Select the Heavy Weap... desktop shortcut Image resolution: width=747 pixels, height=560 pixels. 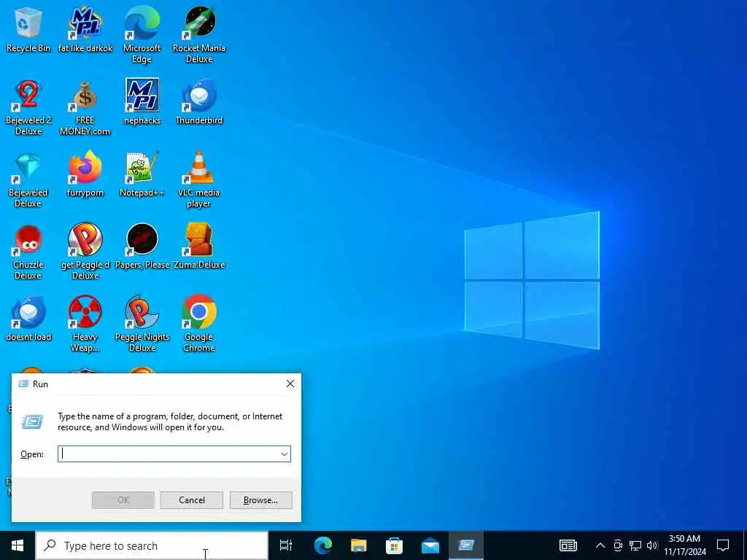85,324
